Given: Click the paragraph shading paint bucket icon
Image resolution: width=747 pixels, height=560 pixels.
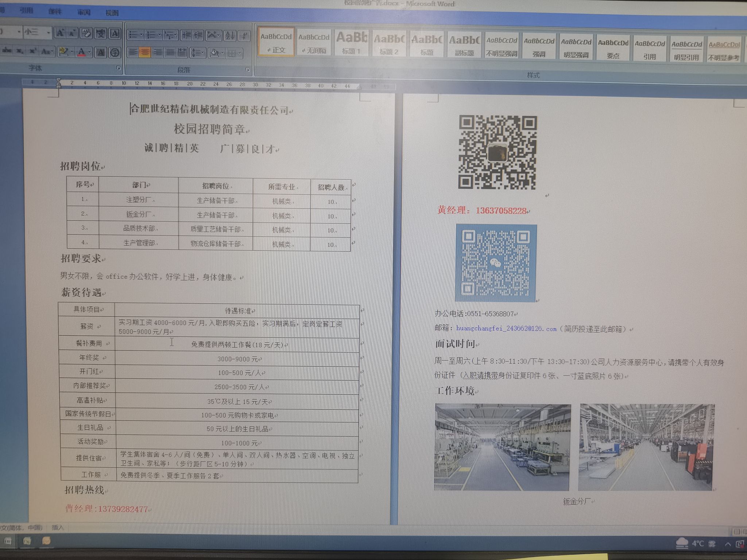Looking at the screenshot, I should point(214,54).
